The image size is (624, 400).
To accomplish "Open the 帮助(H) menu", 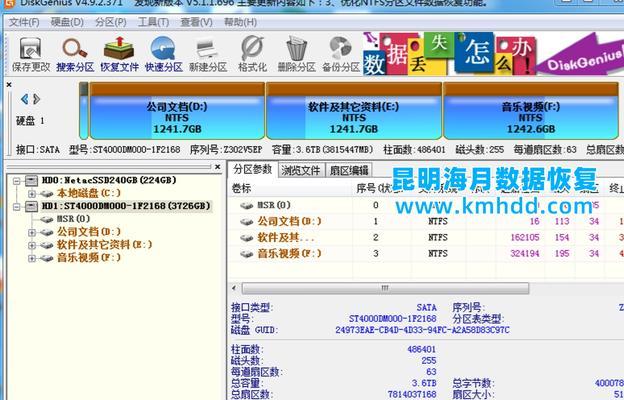I will coord(240,22).
